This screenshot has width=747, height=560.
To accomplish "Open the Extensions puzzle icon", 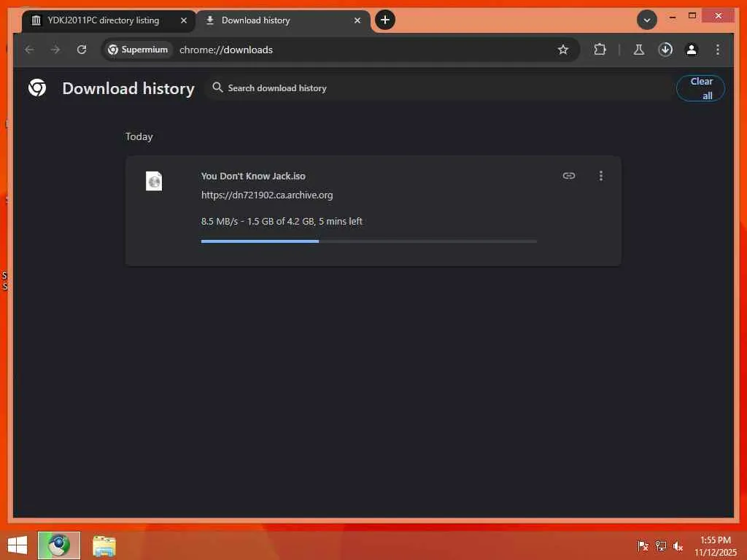I will pyautogui.click(x=600, y=50).
